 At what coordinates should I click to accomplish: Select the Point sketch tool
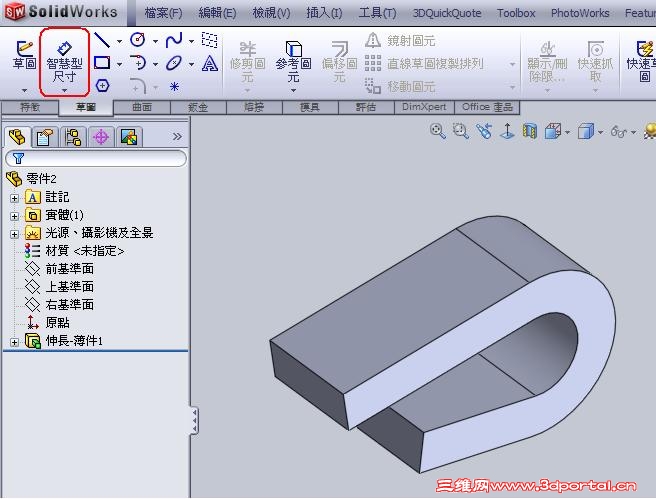click(174, 87)
